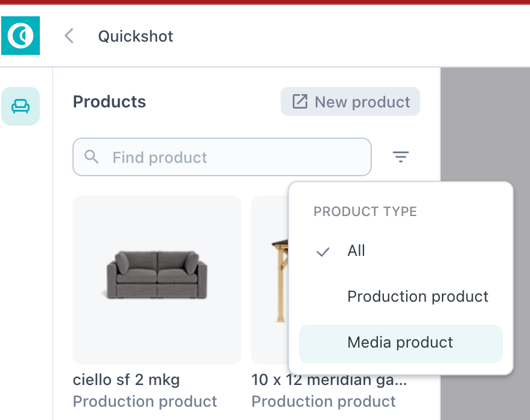Focus the Find product search field
Image resolution: width=530 pixels, height=420 pixels.
pyautogui.click(x=222, y=157)
